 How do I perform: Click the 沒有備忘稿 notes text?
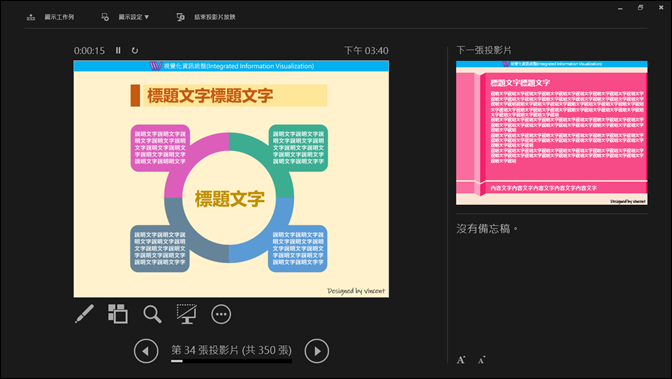click(487, 229)
